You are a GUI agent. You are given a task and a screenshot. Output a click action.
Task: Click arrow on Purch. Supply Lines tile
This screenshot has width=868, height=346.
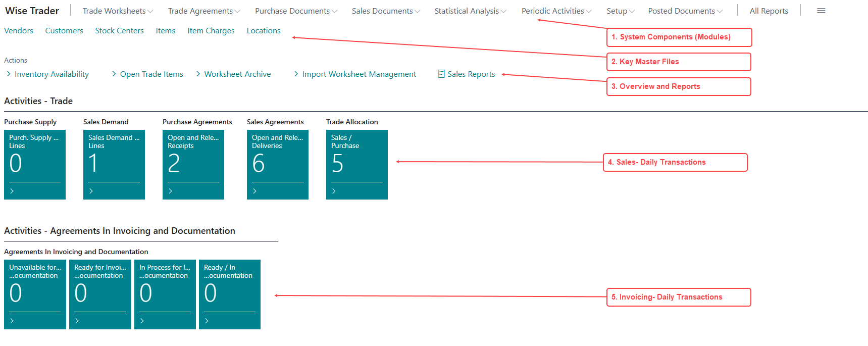12,191
